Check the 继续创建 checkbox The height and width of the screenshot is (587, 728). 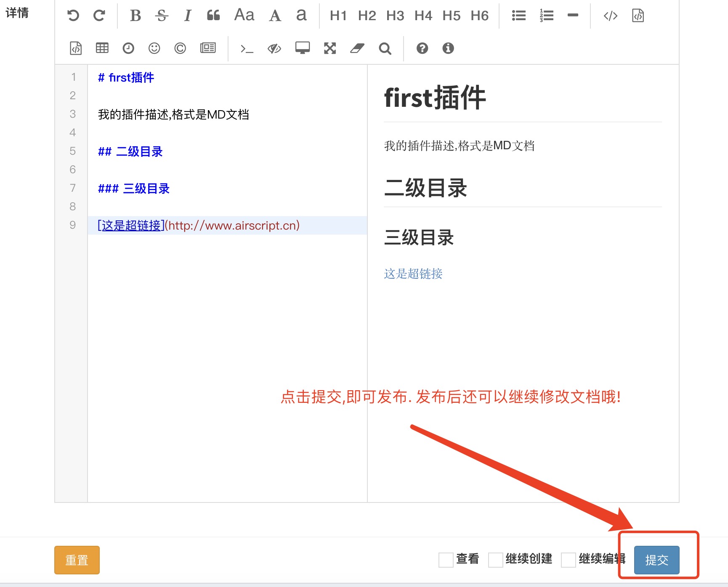pos(496,560)
